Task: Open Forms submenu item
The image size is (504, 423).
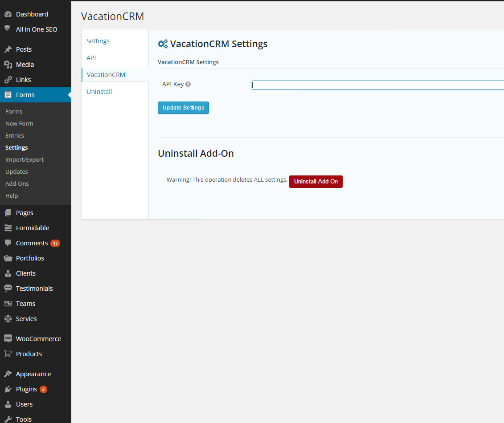Action: click(14, 111)
